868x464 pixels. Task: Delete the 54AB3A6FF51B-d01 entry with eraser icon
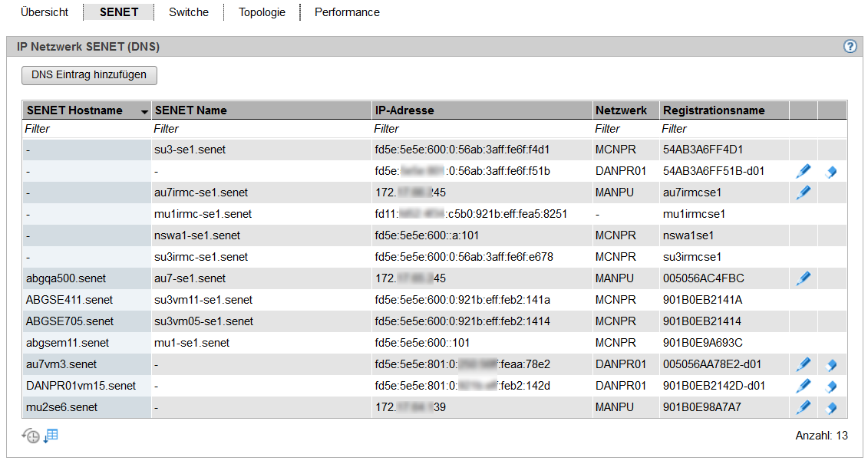pos(830,172)
